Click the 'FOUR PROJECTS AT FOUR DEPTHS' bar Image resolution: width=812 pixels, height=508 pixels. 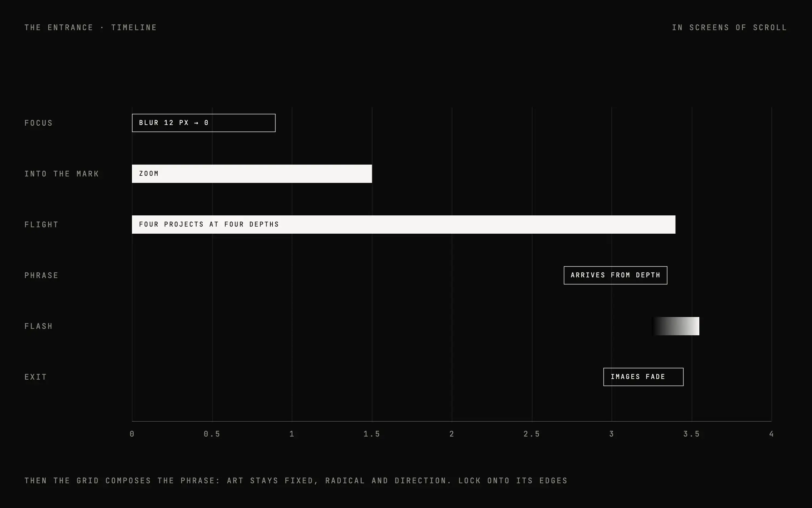pos(404,225)
